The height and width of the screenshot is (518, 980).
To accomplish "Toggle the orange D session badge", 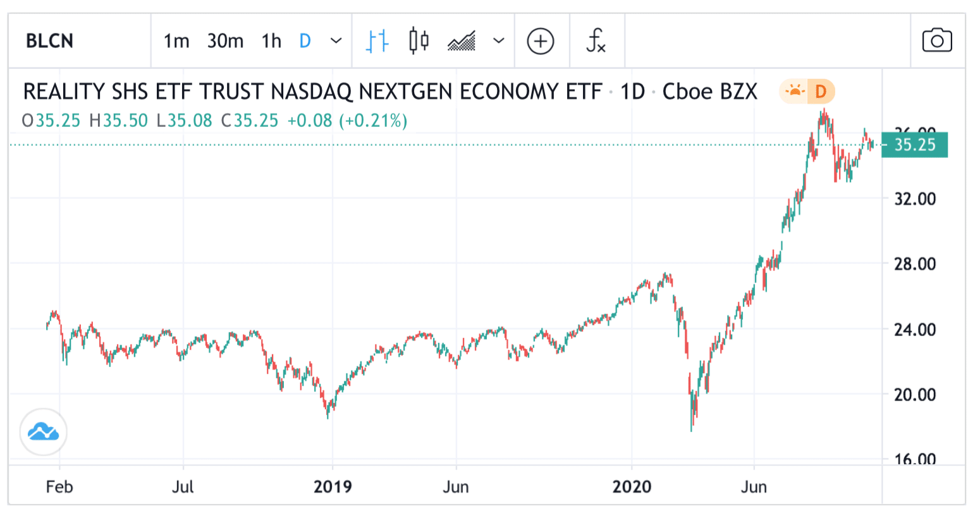I will point(822,92).
